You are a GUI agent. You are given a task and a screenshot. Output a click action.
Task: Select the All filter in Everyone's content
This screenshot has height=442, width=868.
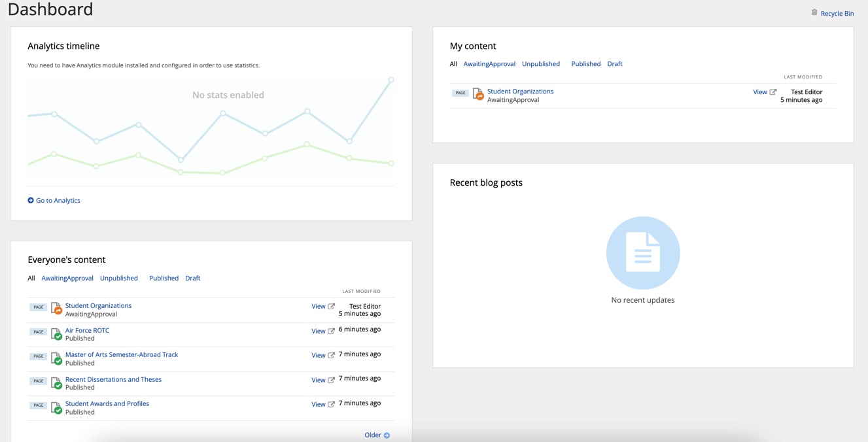[x=31, y=279]
